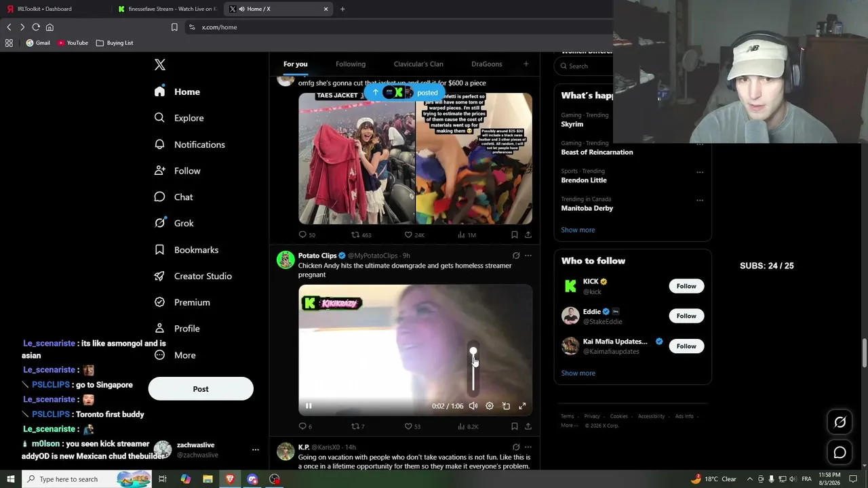This screenshot has height=488, width=868.
Task: Open more options for the K.P. post
Action: (528, 447)
